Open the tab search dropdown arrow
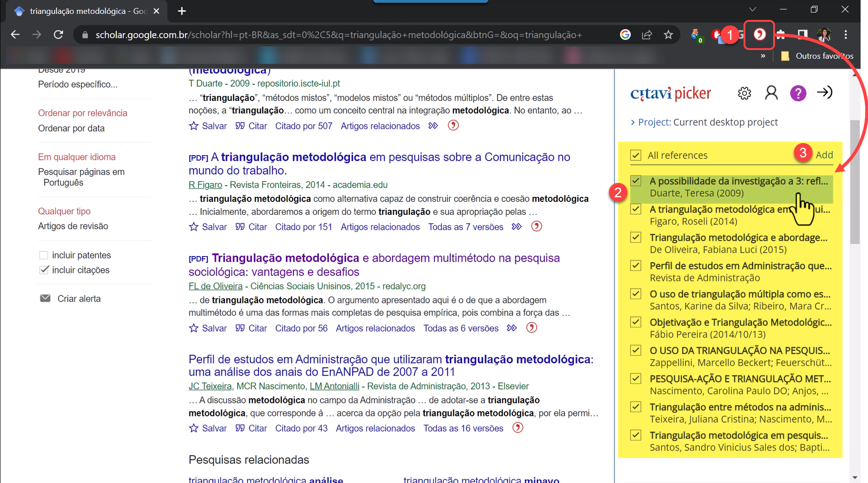The height and width of the screenshot is (483, 868). (x=753, y=9)
